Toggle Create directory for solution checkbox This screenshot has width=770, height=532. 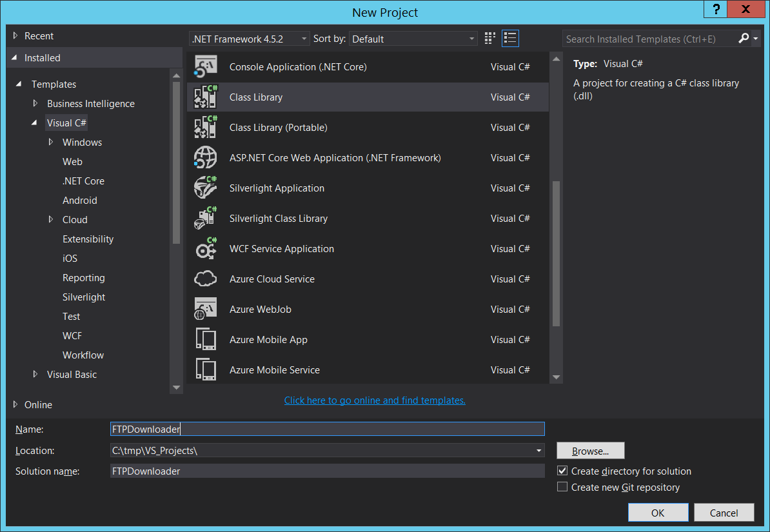pyautogui.click(x=562, y=471)
